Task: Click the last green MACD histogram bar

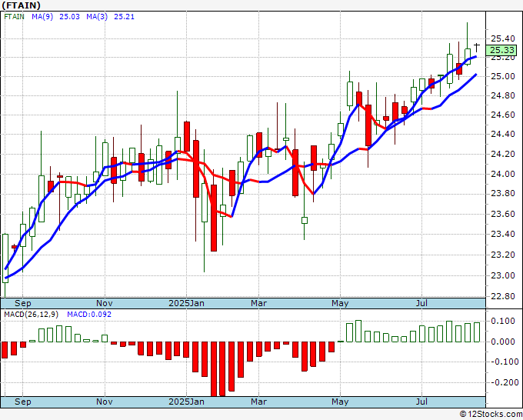Action: click(477, 332)
